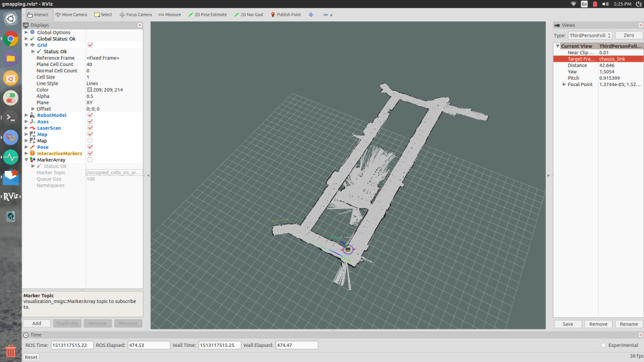Click Rename in the Views panel
The width and height of the screenshot is (644, 362).
[629, 324]
